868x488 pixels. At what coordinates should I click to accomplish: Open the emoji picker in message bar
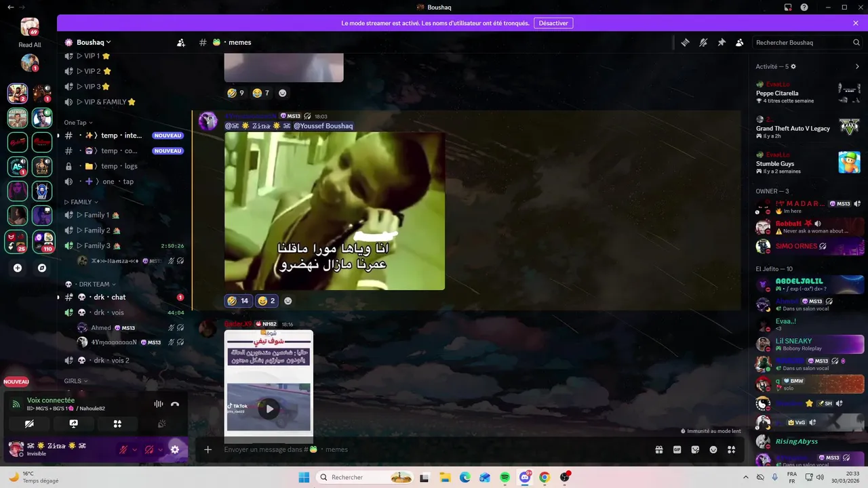tap(713, 449)
